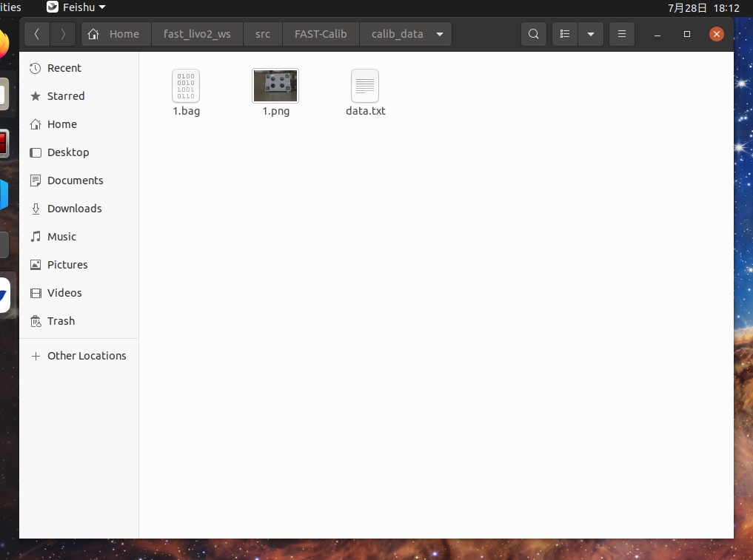Select the 1.bag file icon

(x=186, y=87)
